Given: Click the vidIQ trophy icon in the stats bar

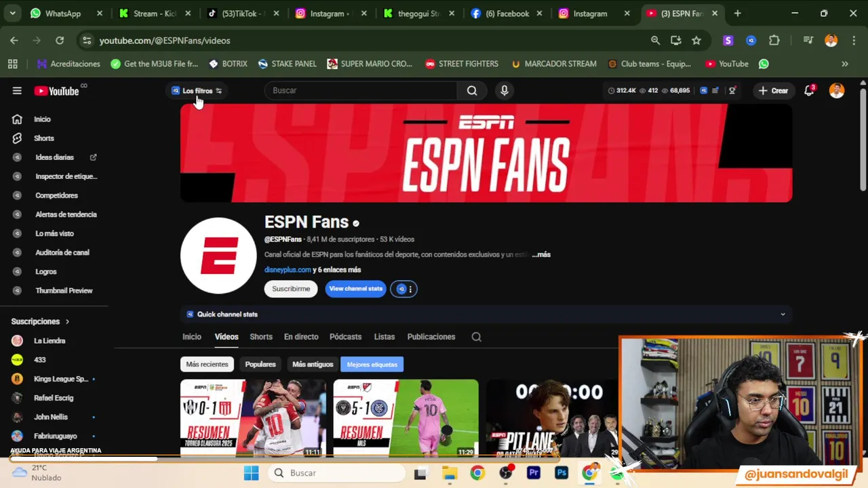Looking at the screenshot, I should 732,90.
